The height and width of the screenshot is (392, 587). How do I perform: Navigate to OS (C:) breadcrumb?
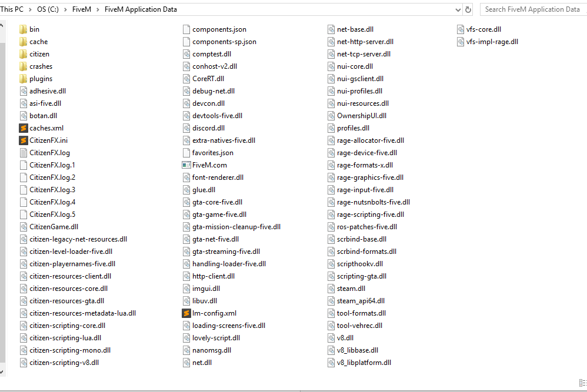(x=48, y=9)
